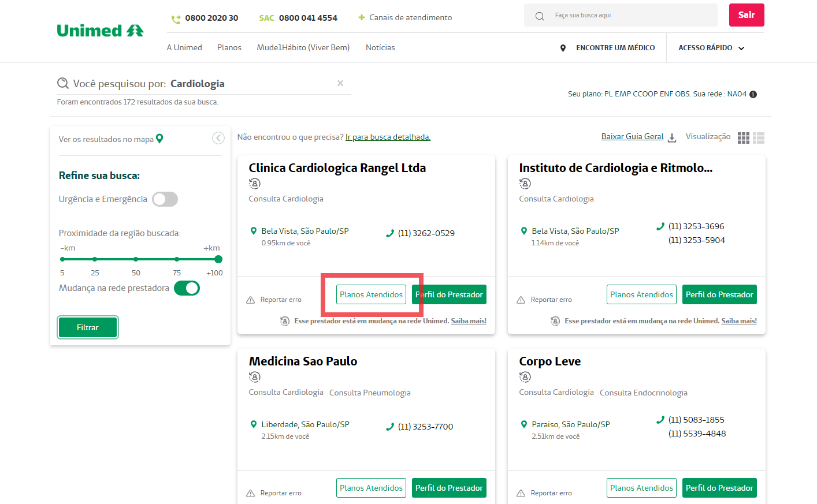
Task: Click the phone icon beside (11) 3253-3696
Action: [x=660, y=226]
